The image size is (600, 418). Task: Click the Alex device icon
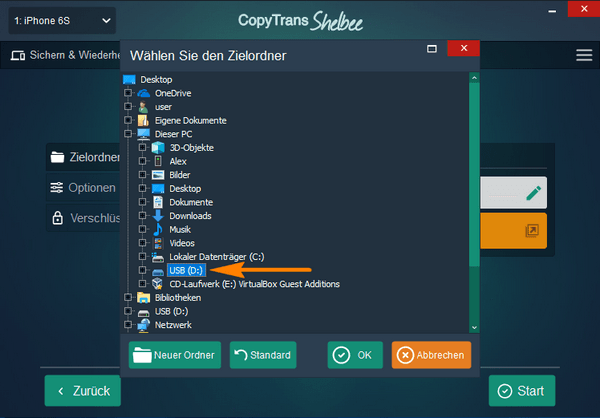[x=158, y=161]
